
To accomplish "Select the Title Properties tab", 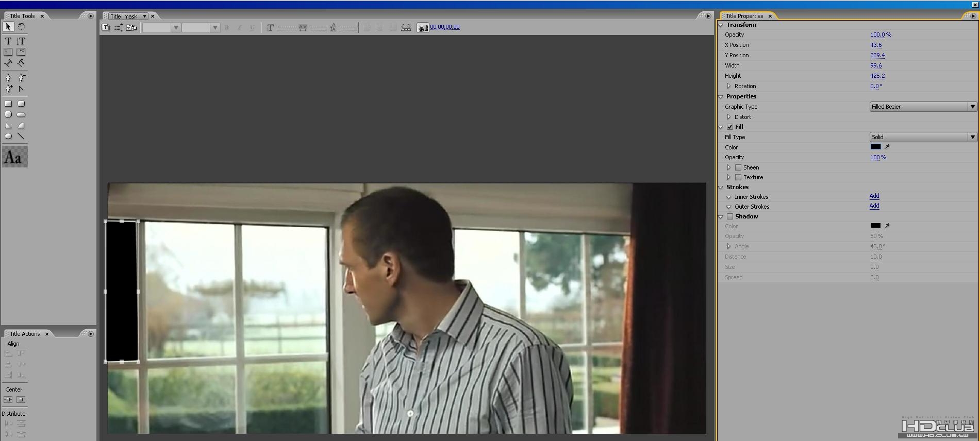I will click(744, 16).
